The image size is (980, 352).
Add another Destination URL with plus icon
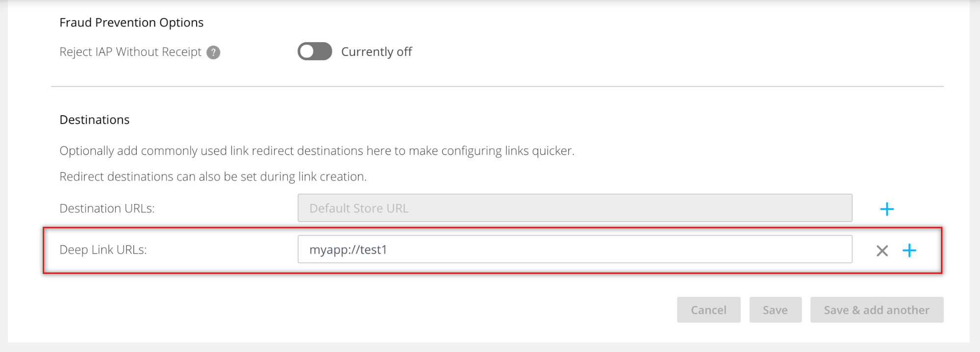(x=887, y=209)
